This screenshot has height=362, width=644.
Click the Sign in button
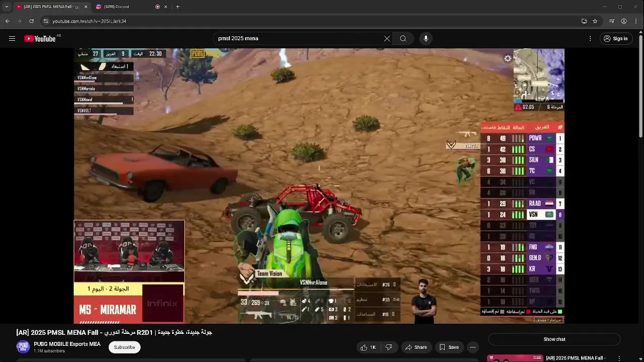coord(615,39)
